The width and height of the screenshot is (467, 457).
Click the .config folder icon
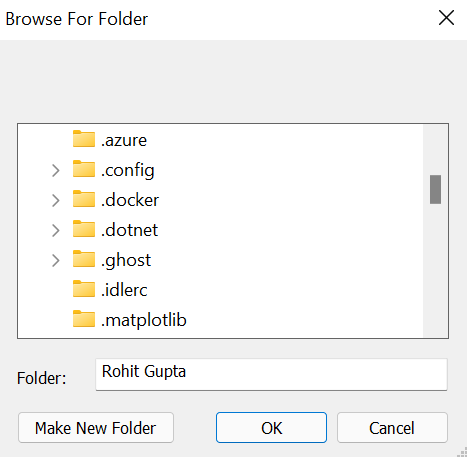pos(84,169)
